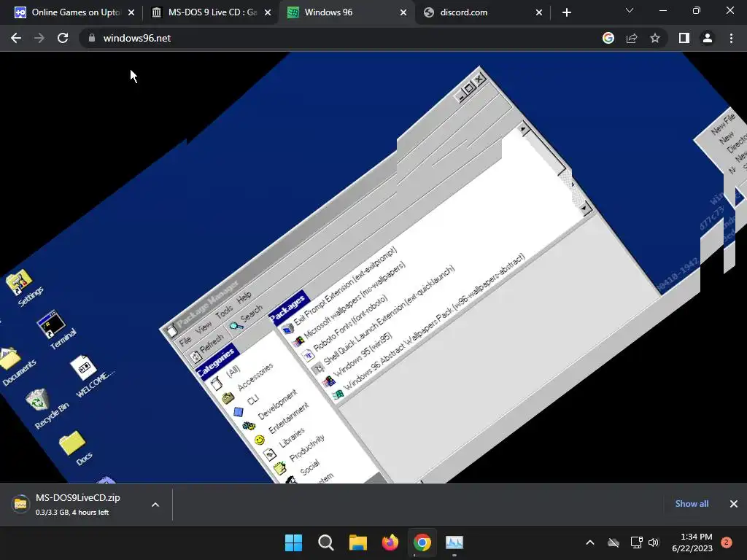The image size is (747, 560).
Task: Open the Windows Start menu
Action: click(293, 542)
